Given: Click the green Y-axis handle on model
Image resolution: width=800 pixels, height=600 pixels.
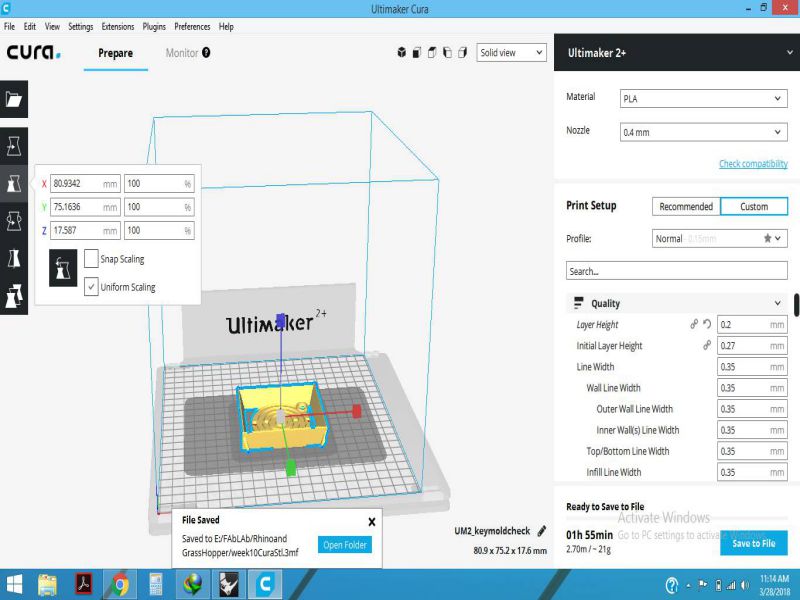Looking at the screenshot, I should tap(291, 468).
